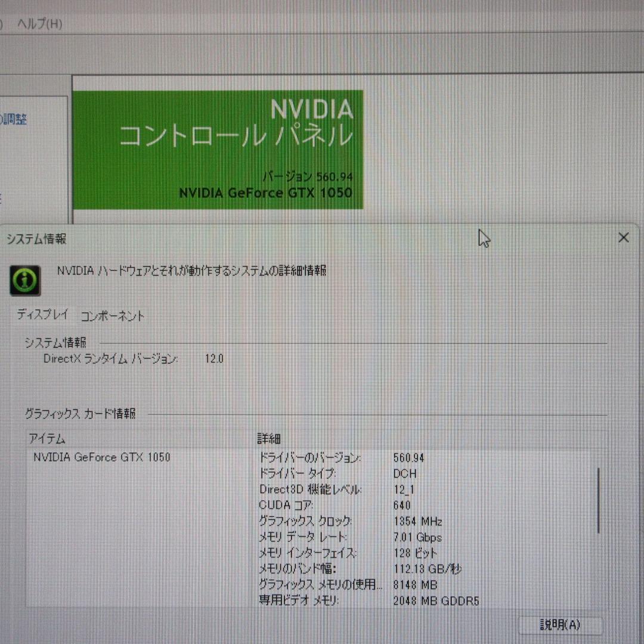Switch to the ディスプレイ tab
The height and width of the screenshot is (644, 644).
(42, 315)
